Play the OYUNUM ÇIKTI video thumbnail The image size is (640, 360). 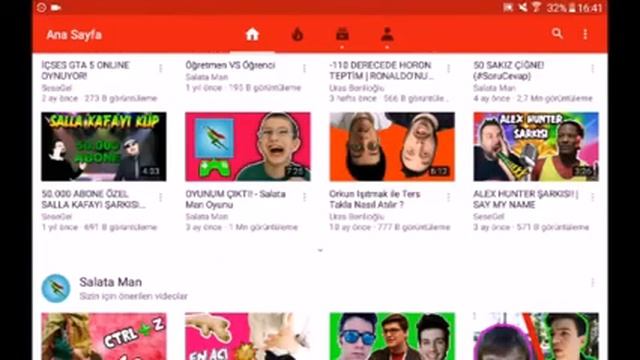coord(248,147)
